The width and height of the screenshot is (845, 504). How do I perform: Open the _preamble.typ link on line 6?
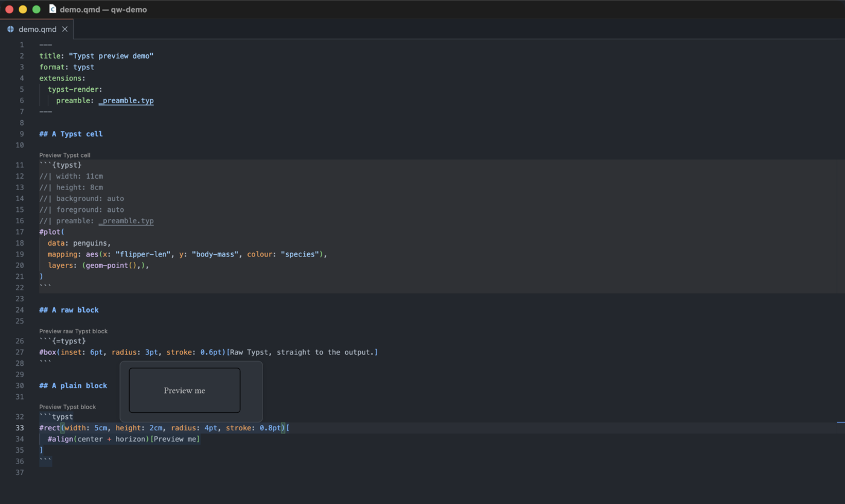(x=126, y=101)
